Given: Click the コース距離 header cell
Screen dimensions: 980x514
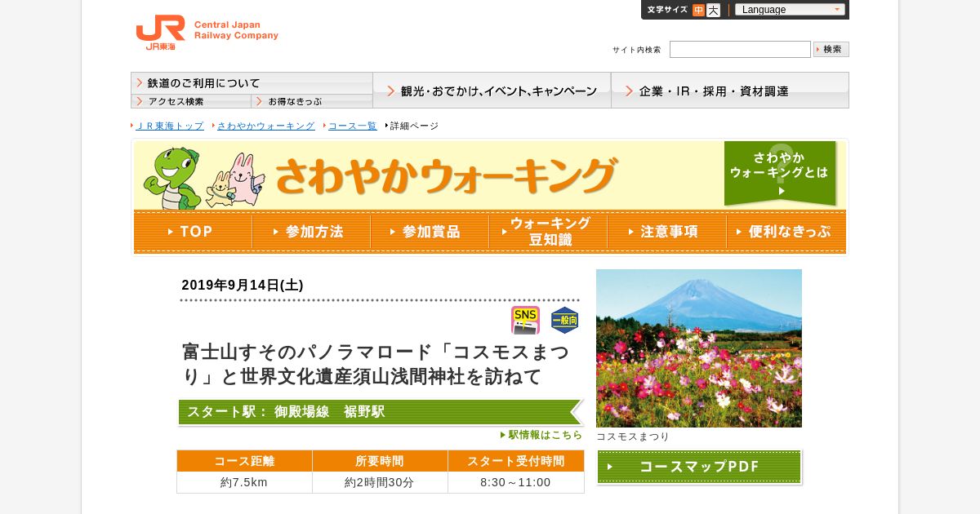Looking at the screenshot, I should click(x=244, y=461).
